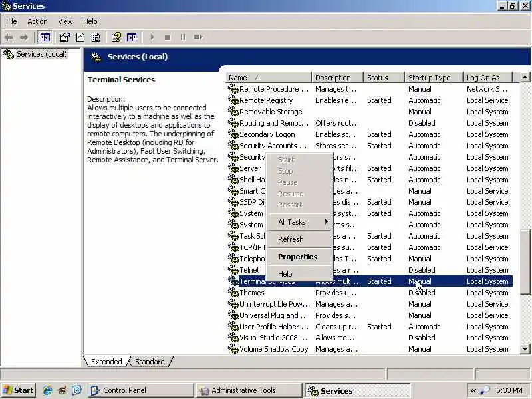Open Internet Explorer quick launch icon
Screen dimensions: 532x399
point(47,390)
